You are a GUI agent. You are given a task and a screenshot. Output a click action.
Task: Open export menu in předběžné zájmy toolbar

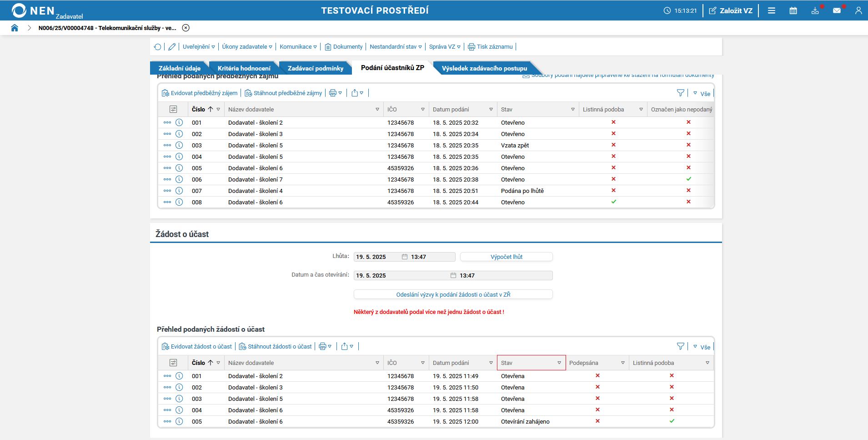point(357,93)
